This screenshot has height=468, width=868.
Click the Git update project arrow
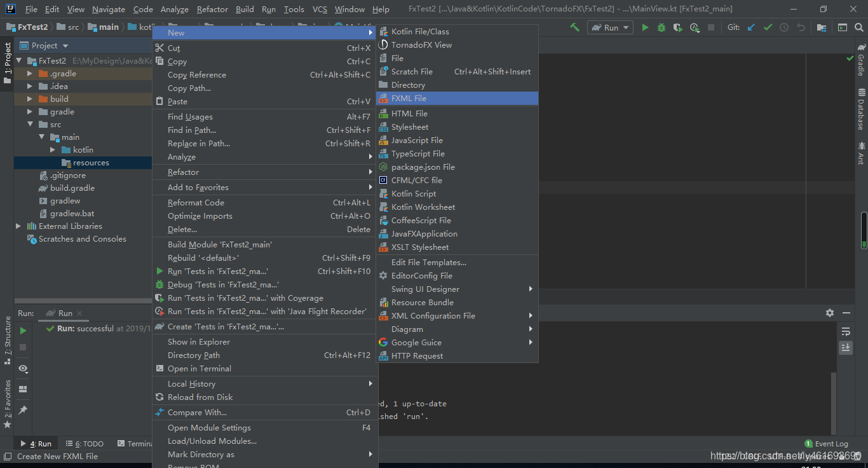click(752, 27)
